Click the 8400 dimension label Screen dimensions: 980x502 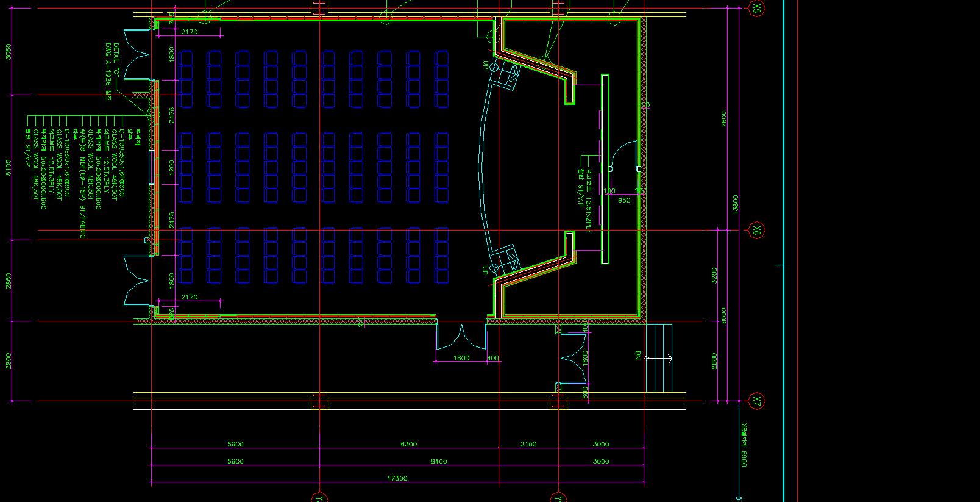point(439,461)
